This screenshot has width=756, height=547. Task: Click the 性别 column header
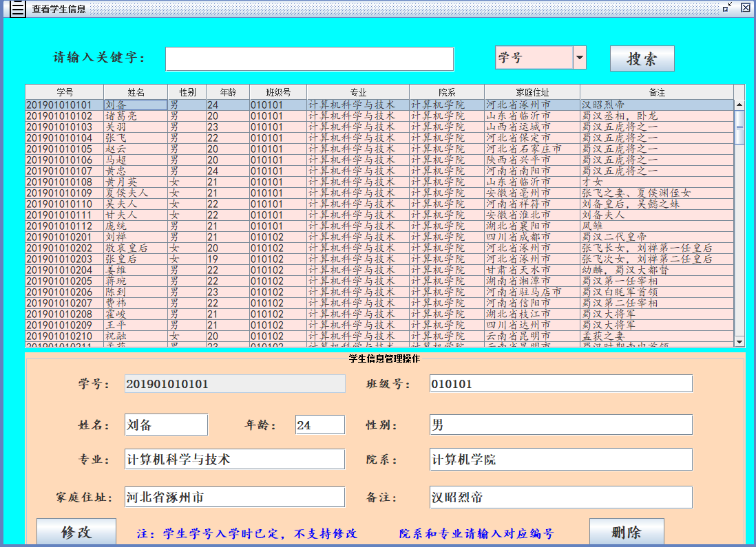(x=187, y=92)
